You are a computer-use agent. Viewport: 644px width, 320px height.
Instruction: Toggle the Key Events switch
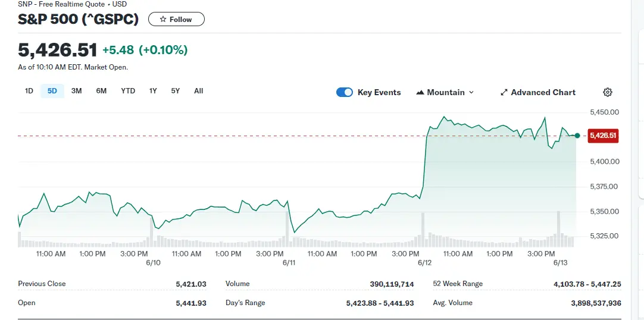coord(345,92)
